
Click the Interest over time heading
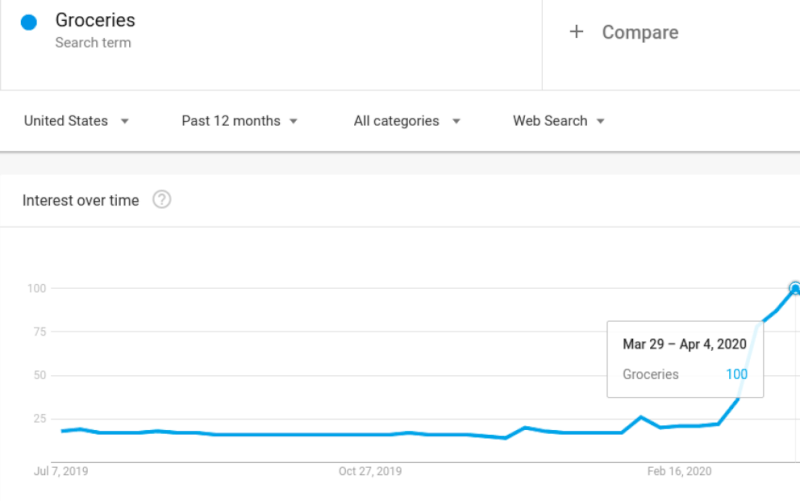[x=81, y=201]
